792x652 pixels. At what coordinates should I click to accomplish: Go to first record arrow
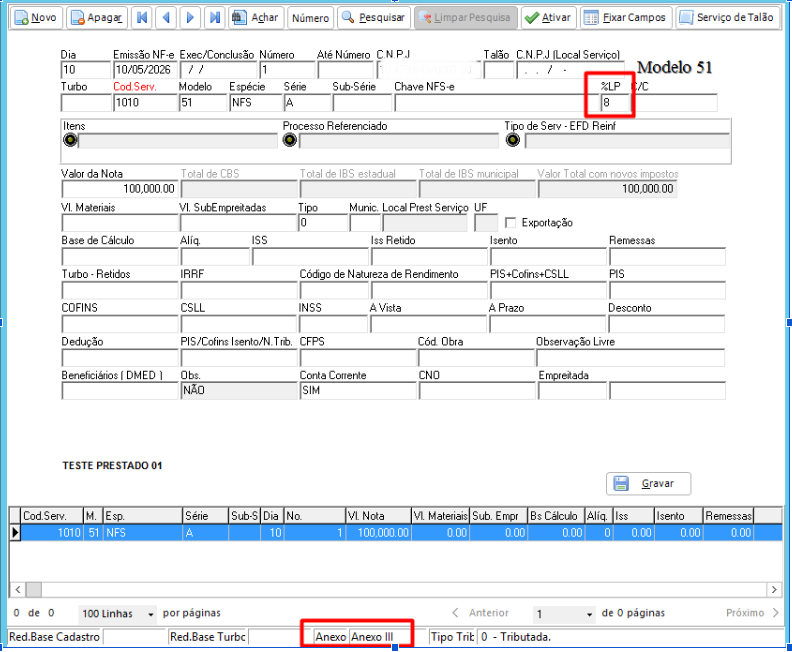(x=142, y=18)
